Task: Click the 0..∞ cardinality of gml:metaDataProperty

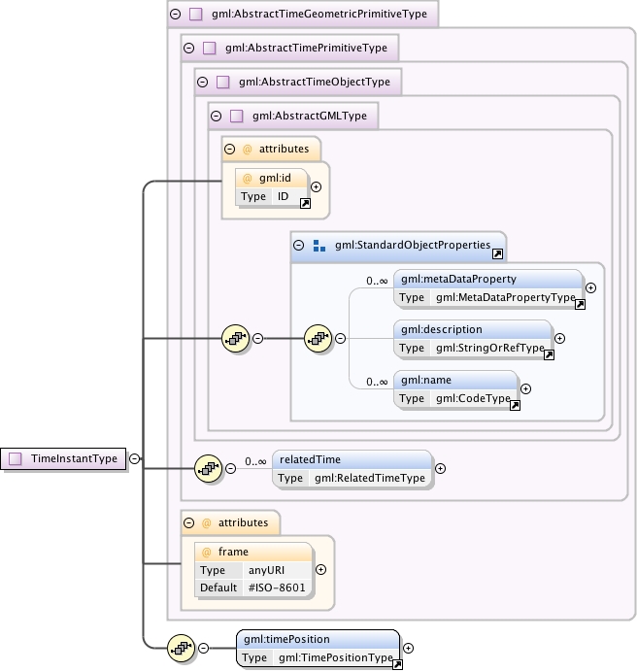Action: tap(377, 282)
